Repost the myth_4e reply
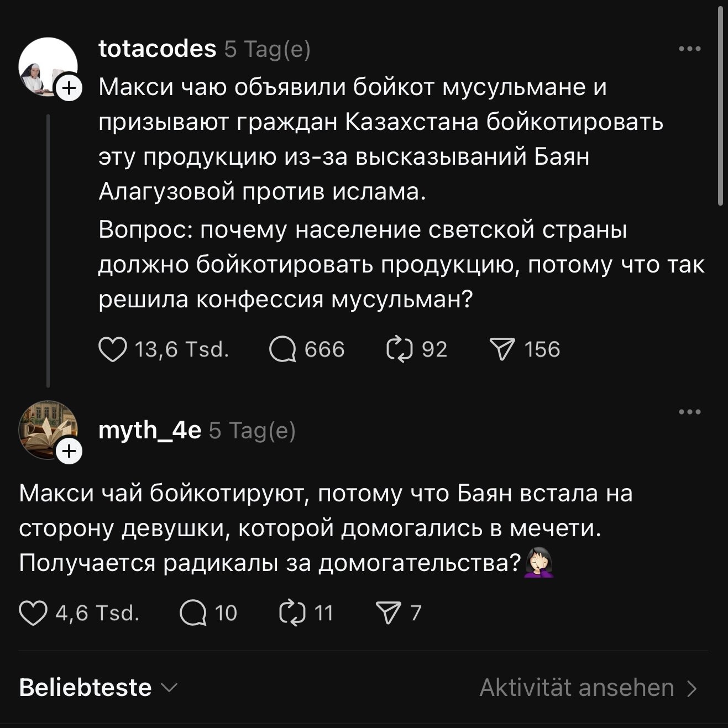Screen dimensions: 728x728 tap(292, 614)
